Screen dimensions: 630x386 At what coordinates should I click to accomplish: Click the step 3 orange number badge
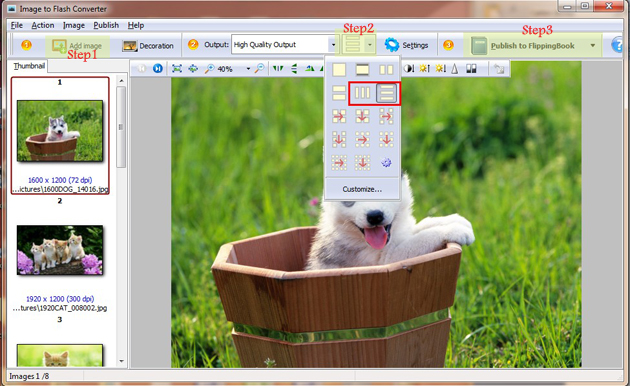pos(448,45)
